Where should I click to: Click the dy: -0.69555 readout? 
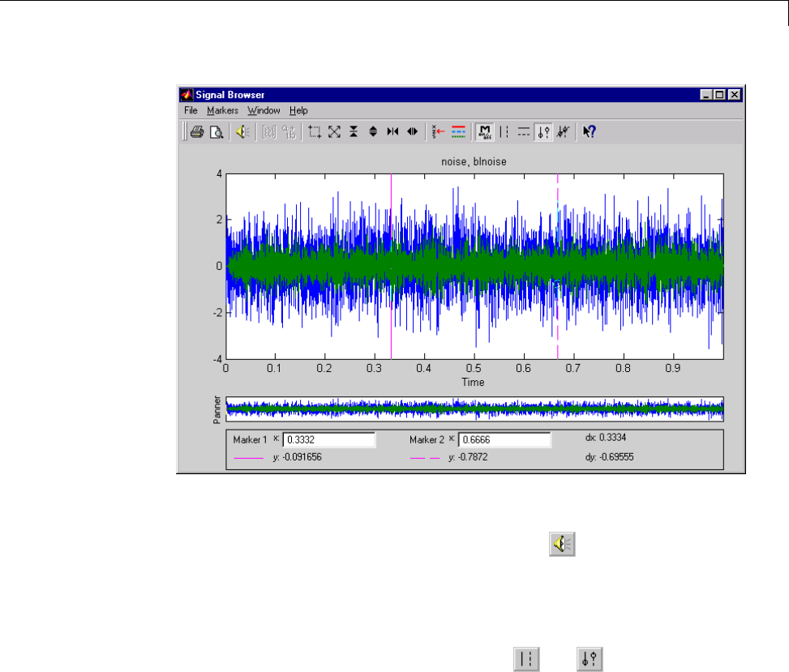609,457
